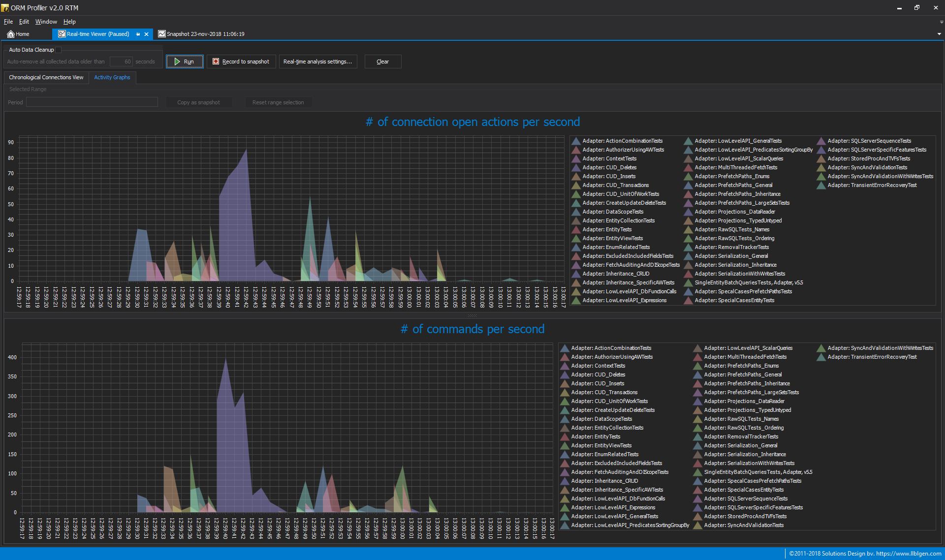The width and height of the screenshot is (945, 560).
Task: Click the Snapshot tab icon
Action: click(x=161, y=34)
